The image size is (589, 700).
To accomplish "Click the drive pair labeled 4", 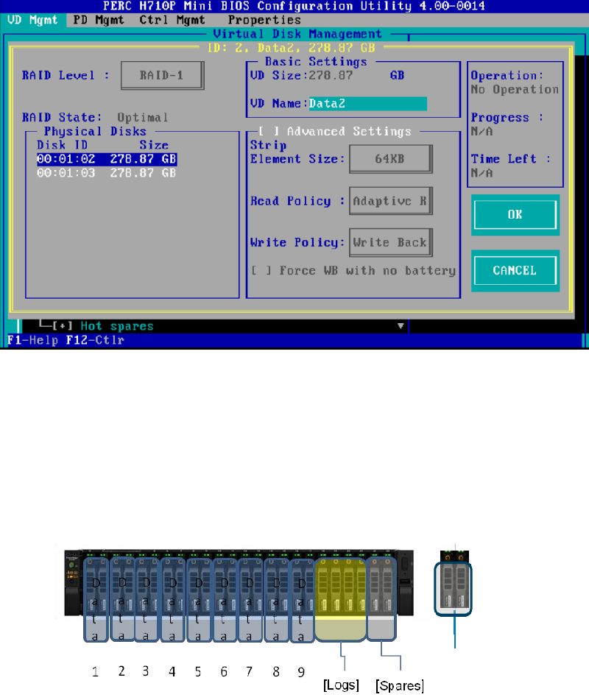I will 173,600.
